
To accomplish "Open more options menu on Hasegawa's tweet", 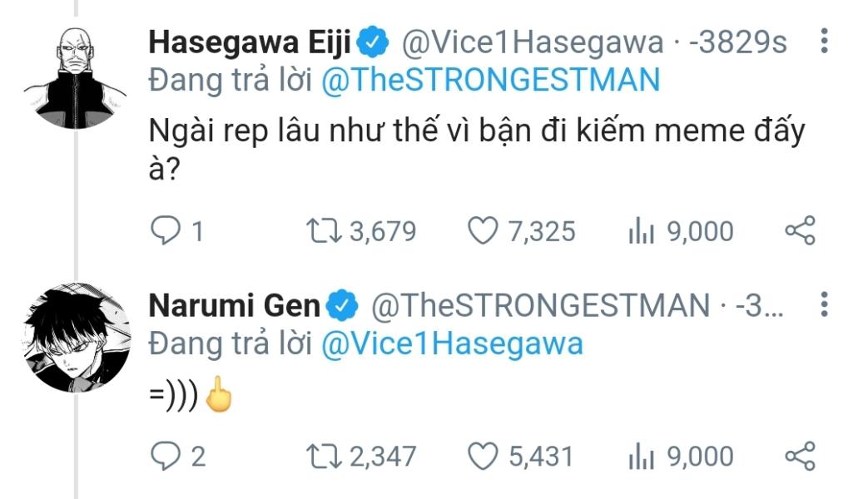I will pos(824,41).
